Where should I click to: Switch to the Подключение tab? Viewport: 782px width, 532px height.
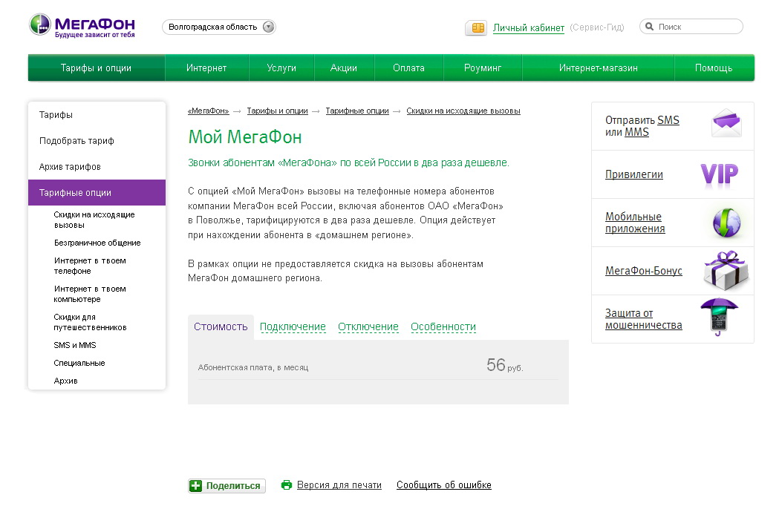coord(293,327)
